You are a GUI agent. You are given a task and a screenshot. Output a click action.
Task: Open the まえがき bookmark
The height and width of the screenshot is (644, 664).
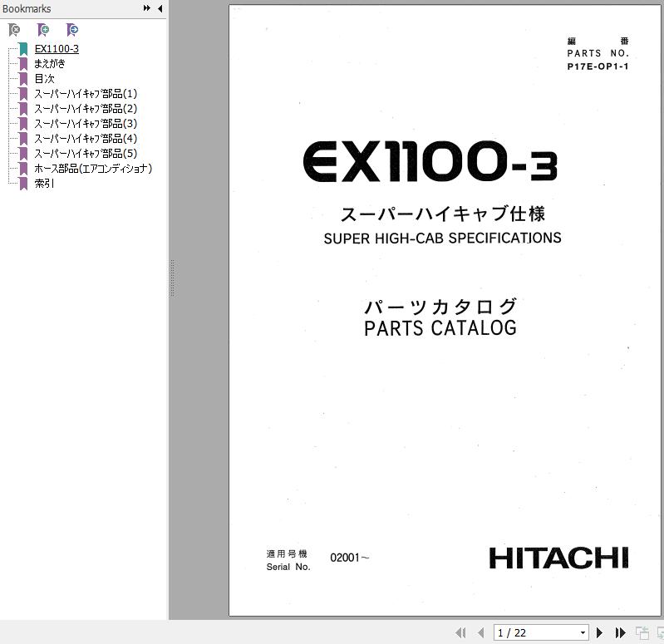tap(50, 63)
